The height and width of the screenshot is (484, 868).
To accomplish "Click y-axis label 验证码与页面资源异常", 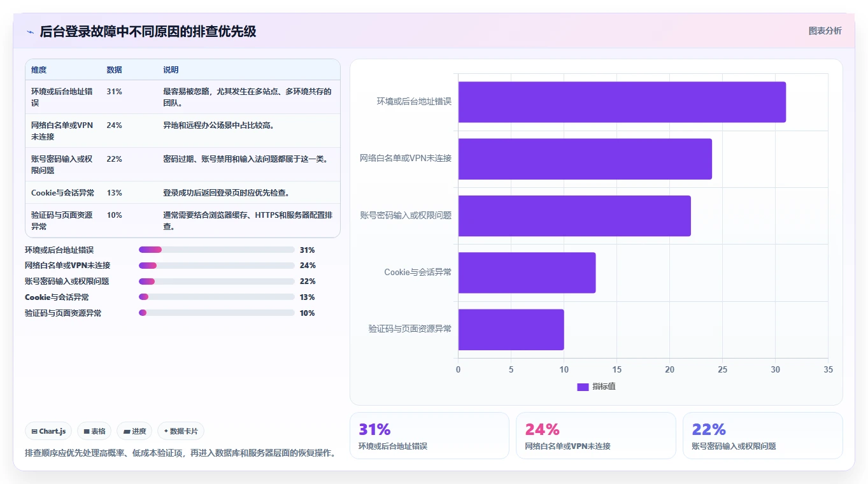I will (410, 329).
